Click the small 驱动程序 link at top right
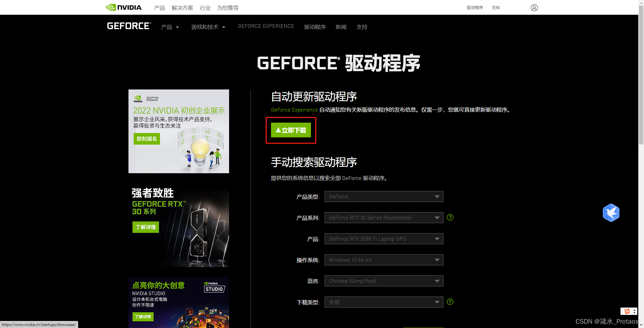 point(475,8)
